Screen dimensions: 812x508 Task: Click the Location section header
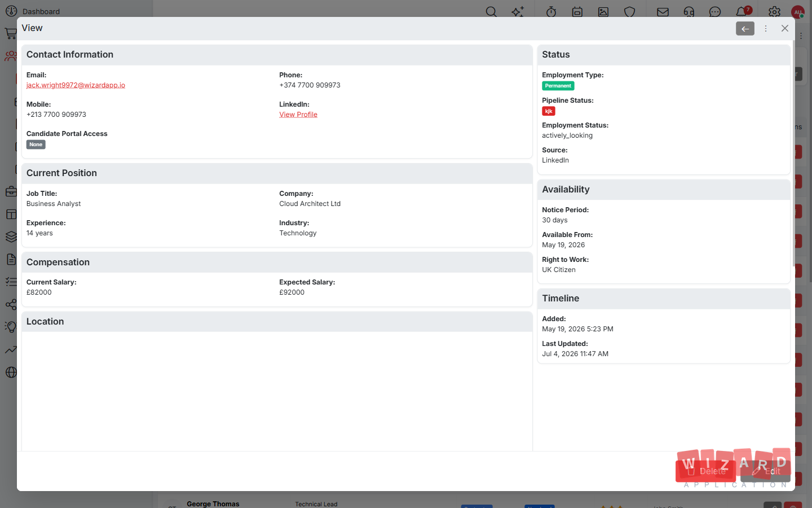(x=277, y=322)
